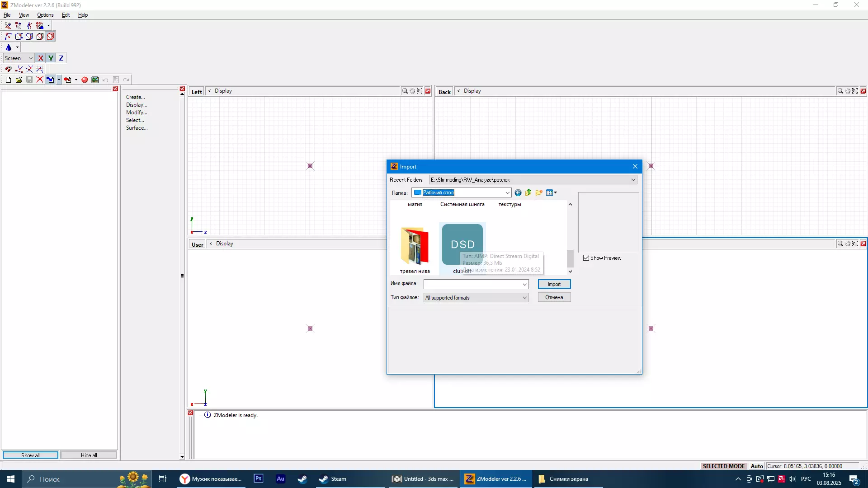Viewport: 868px width, 488px height.
Task: Open the Screen coordinate system dropdown
Action: click(x=30, y=58)
